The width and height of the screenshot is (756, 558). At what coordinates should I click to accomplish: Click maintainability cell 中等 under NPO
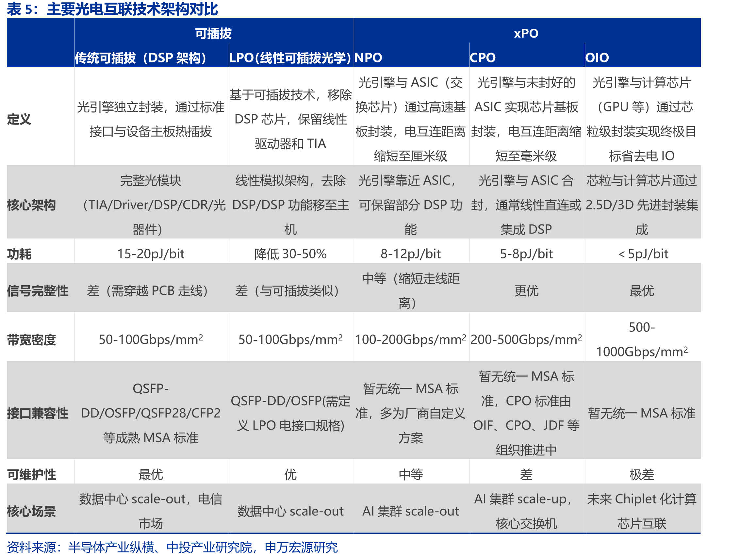coord(410,475)
